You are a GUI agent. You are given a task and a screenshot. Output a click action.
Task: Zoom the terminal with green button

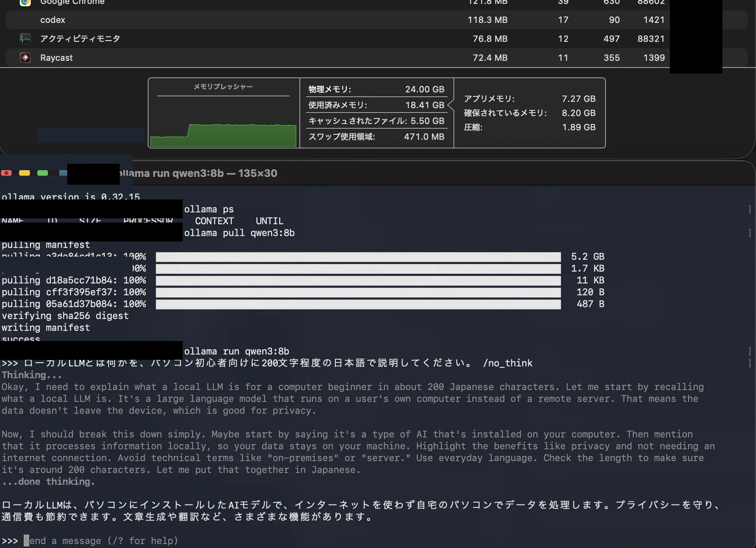click(42, 173)
